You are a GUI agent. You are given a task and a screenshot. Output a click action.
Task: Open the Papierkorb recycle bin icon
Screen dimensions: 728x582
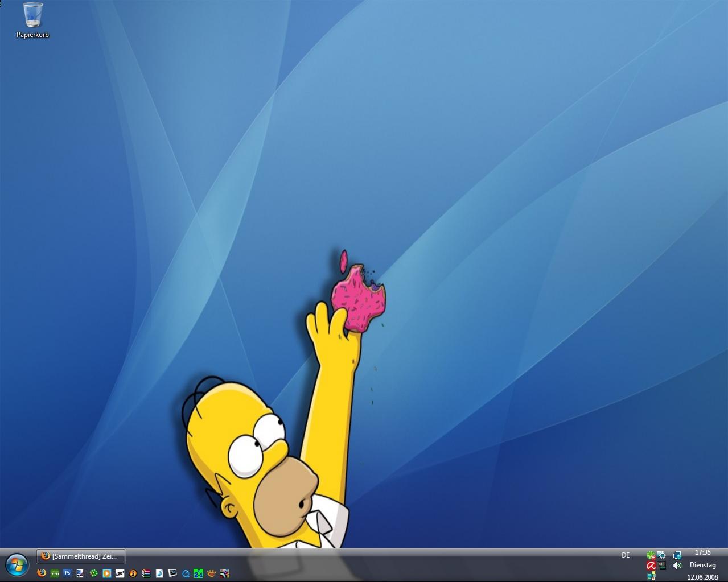click(32, 20)
